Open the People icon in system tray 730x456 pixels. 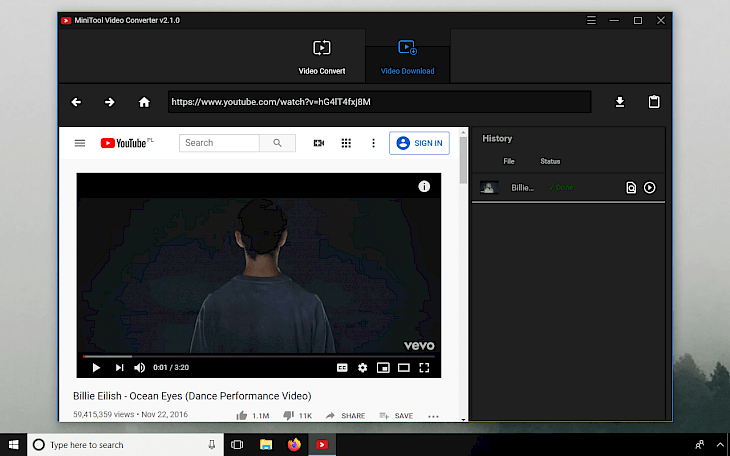click(x=699, y=445)
